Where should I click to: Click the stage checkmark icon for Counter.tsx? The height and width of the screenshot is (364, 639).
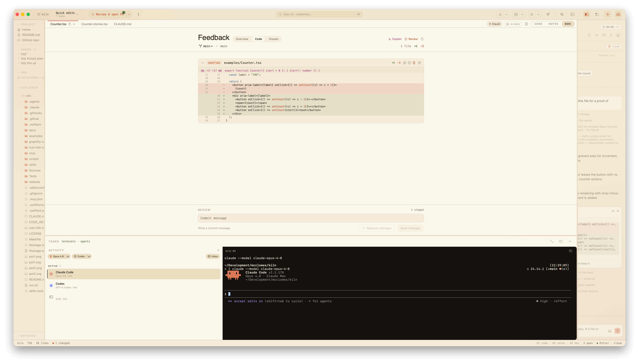404,63
